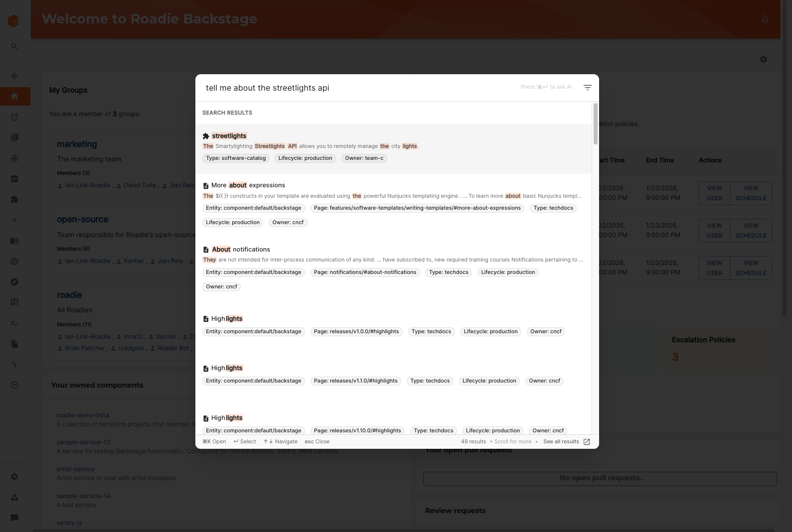Click See all results link
This screenshot has height=532, width=792.
click(x=561, y=442)
